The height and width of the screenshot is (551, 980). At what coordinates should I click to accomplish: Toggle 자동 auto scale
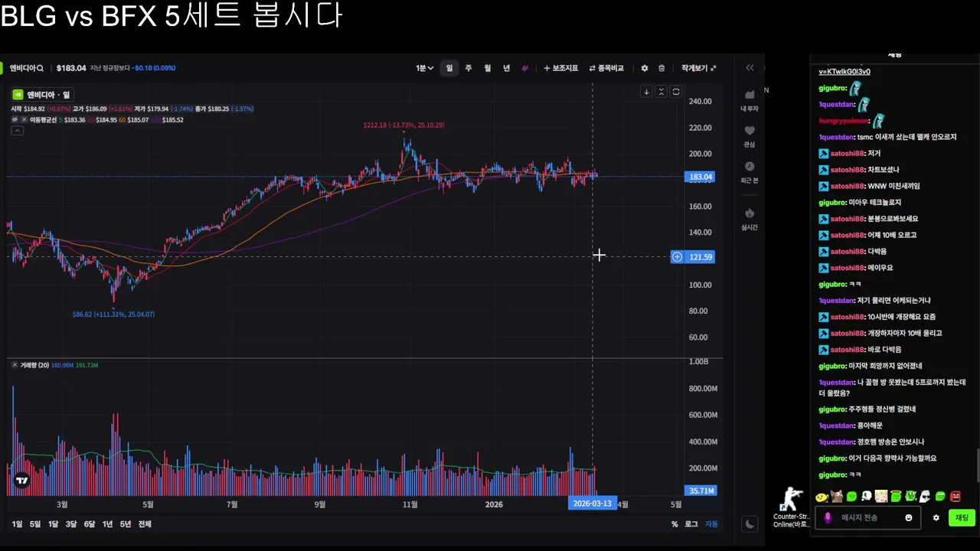(712, 524)
